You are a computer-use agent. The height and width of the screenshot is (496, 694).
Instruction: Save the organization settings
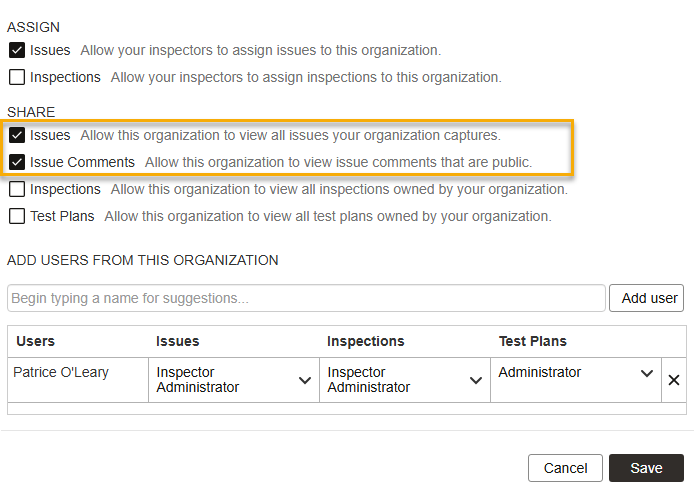646,468
